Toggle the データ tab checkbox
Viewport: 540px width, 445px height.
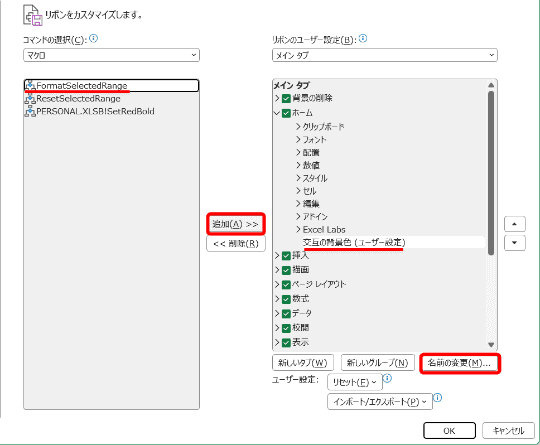click(286, 314)
